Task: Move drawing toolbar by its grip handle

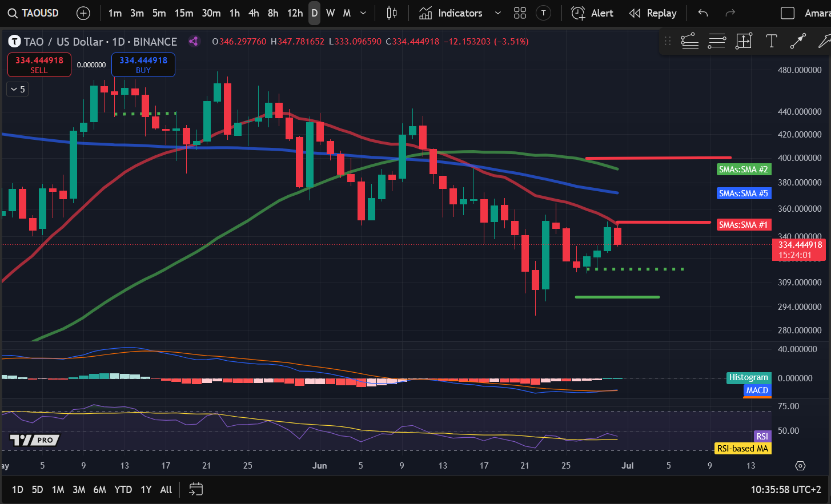Action: 667,41
